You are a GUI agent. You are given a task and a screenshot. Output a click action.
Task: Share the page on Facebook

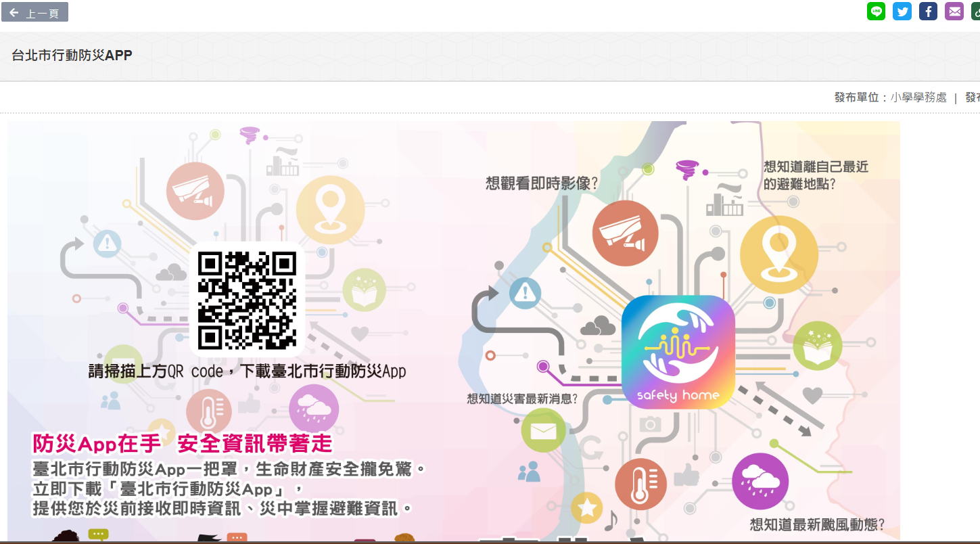coord(928,12)
